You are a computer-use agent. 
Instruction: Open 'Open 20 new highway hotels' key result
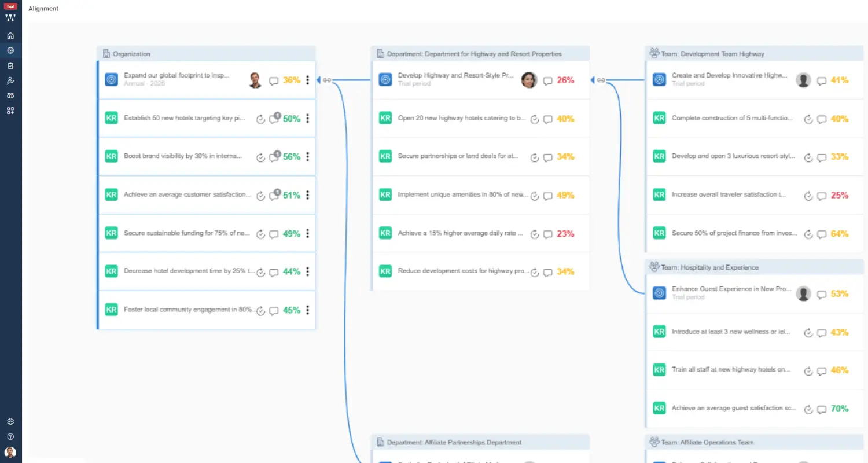pos(461,119)
